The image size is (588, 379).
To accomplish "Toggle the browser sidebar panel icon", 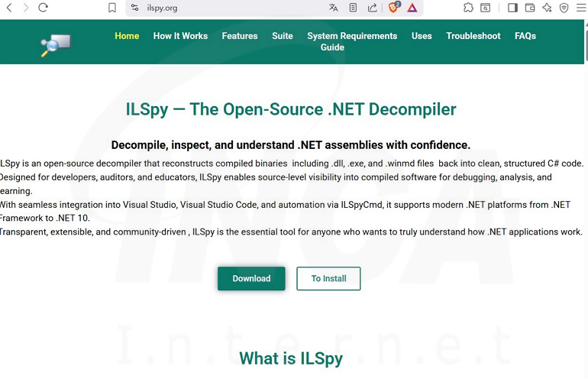I will tap(512, 8).
